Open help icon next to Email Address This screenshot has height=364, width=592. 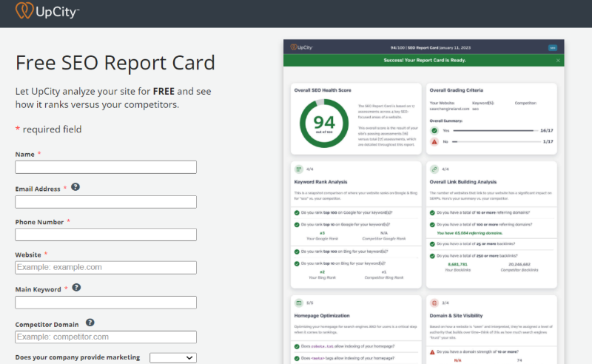tap(75, 187)
